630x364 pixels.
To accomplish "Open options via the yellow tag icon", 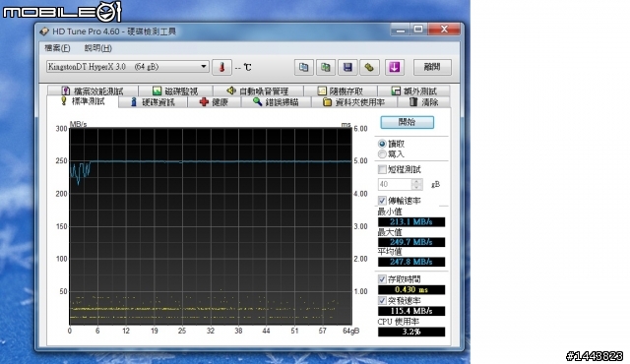I will pyautogui.click(x=369, y=67).
